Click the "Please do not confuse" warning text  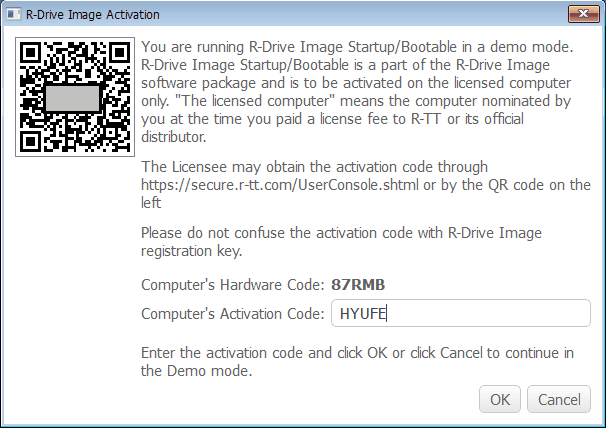tap(341, 233)
